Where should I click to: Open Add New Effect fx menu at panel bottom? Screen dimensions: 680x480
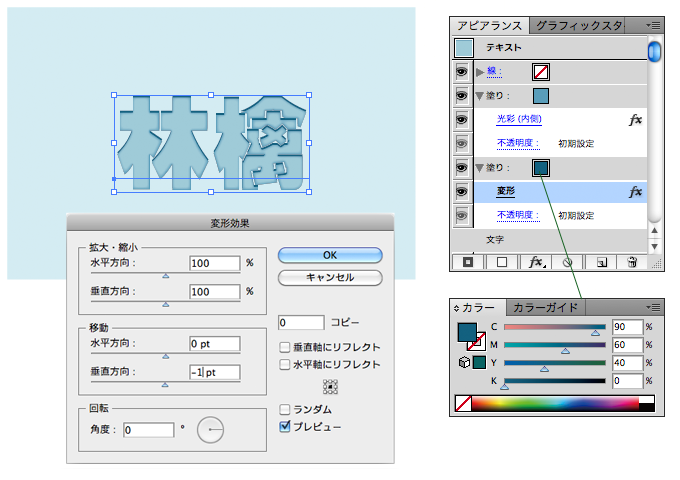[536, 262]
